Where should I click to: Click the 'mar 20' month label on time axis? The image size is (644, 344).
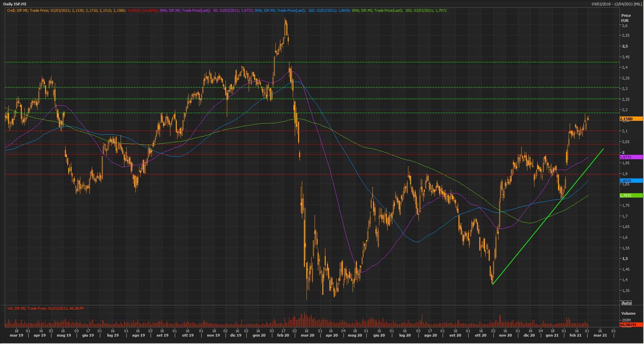point(307,335)
